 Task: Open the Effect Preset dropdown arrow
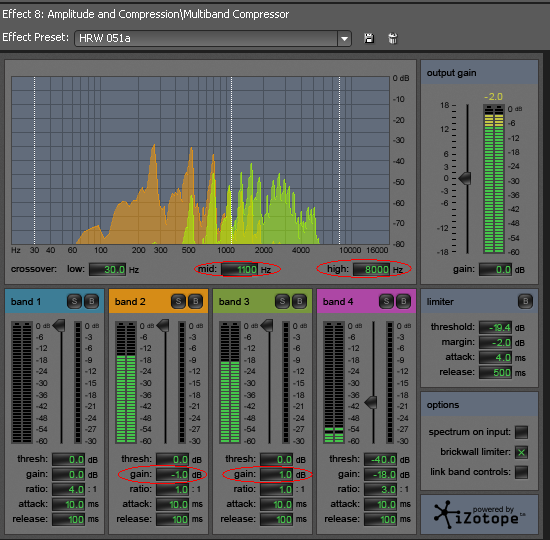344,39
